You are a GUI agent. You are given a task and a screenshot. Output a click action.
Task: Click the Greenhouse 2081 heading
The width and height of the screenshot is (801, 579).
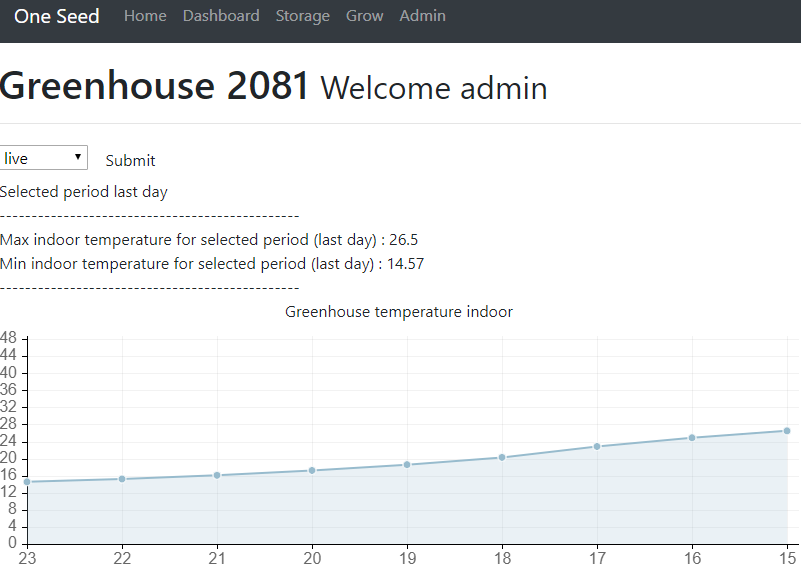pos(154,85)
